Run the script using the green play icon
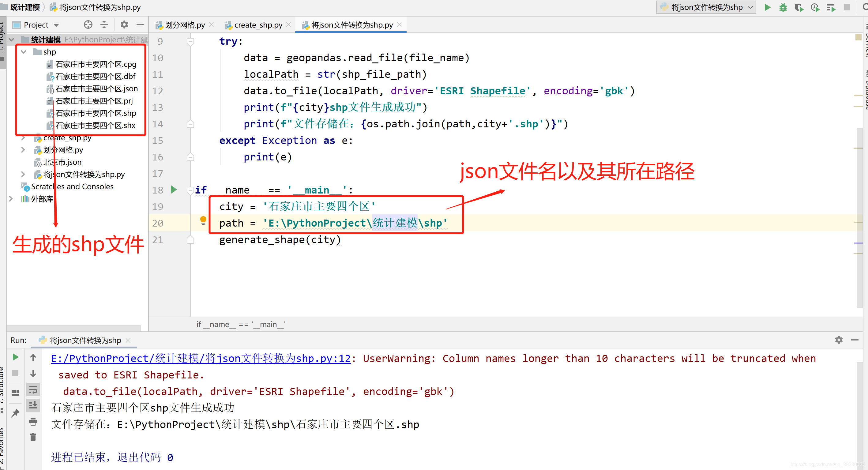The height and width of the screenshot is (470, 868). (x=767, y=7)
